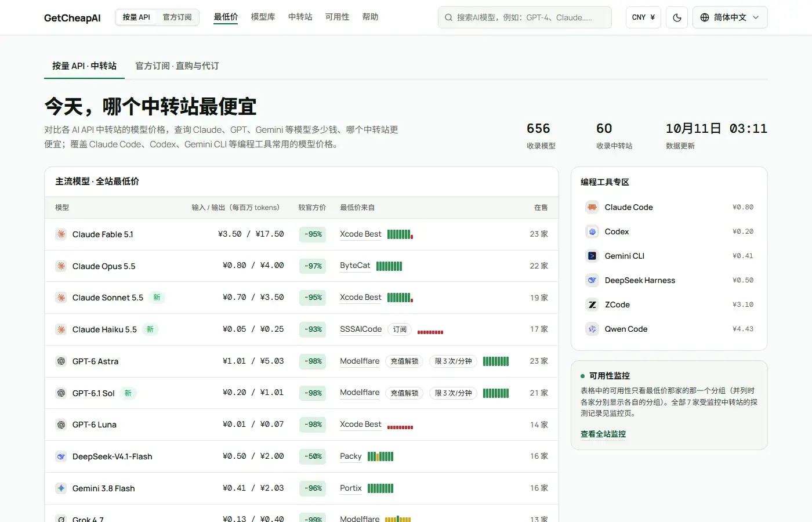Click the ZCode tool icon
The height and width of the screenshot is (522, 812).
pyautogui.click(x=592, y=304)
